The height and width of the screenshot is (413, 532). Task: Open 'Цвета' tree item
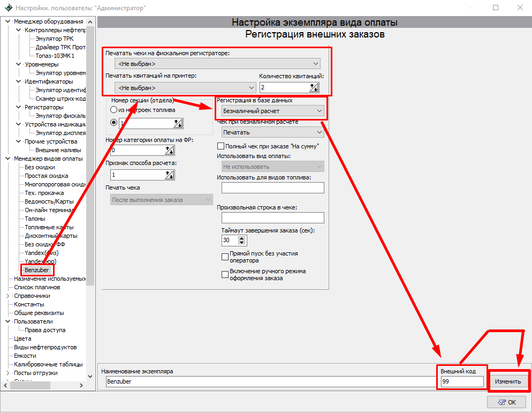point(22,339)
